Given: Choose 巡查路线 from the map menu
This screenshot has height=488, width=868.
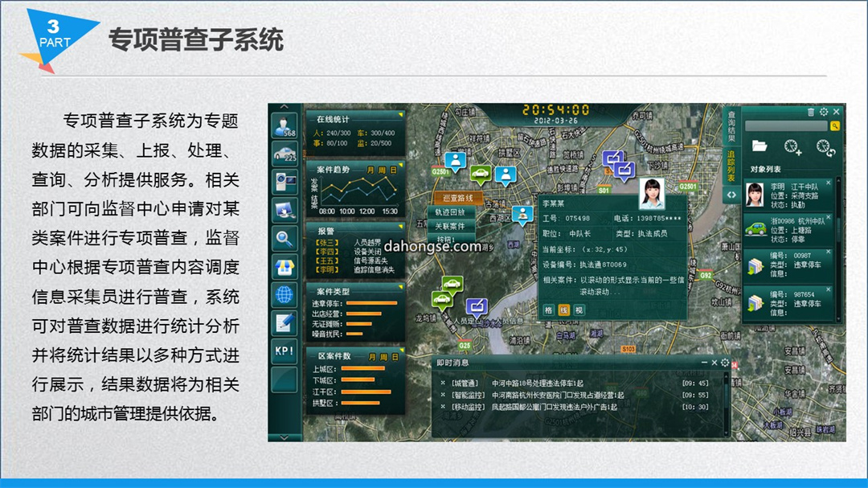Looking at the screenshot, I should click(458, 198).
